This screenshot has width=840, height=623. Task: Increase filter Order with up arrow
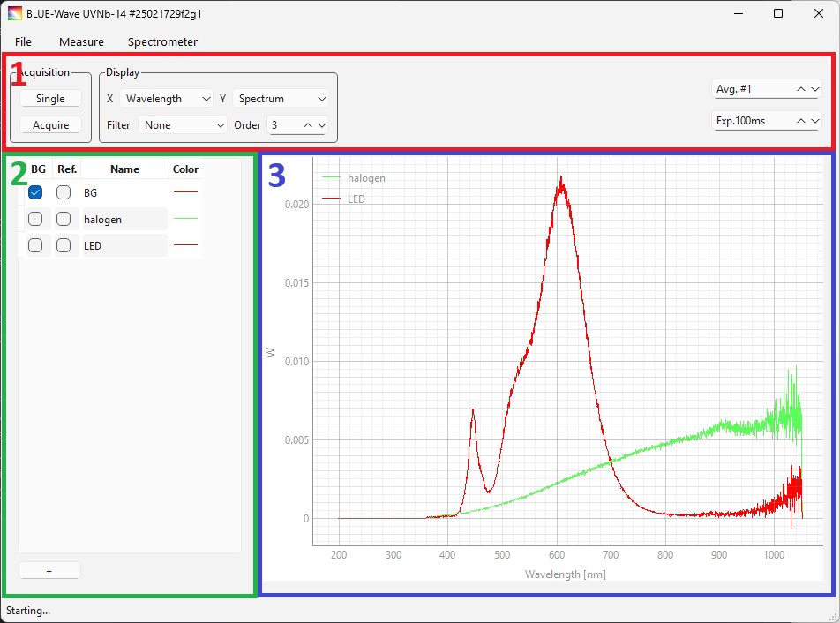tap(308, 125)
